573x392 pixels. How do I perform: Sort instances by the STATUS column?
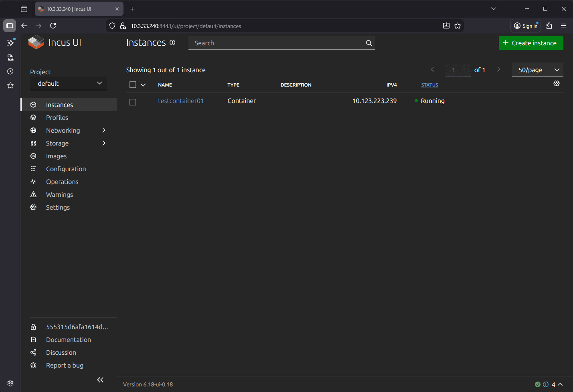[x=429, y=85]
